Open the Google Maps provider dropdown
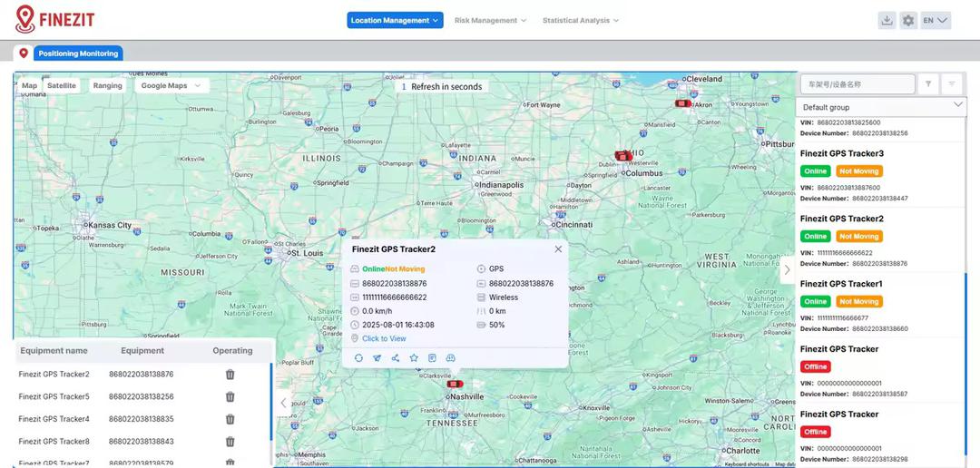The width and height of the screenshot is (980, 468). (x=171, y=85)
